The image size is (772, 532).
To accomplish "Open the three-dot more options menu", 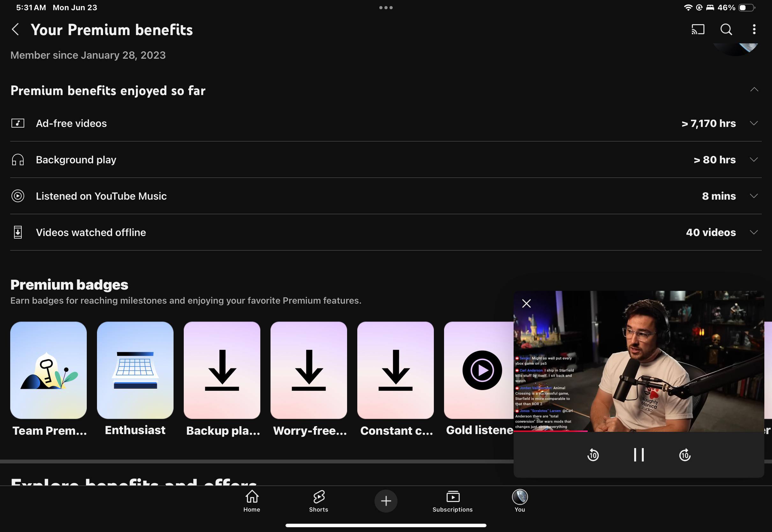I will [x=754, y=30].
